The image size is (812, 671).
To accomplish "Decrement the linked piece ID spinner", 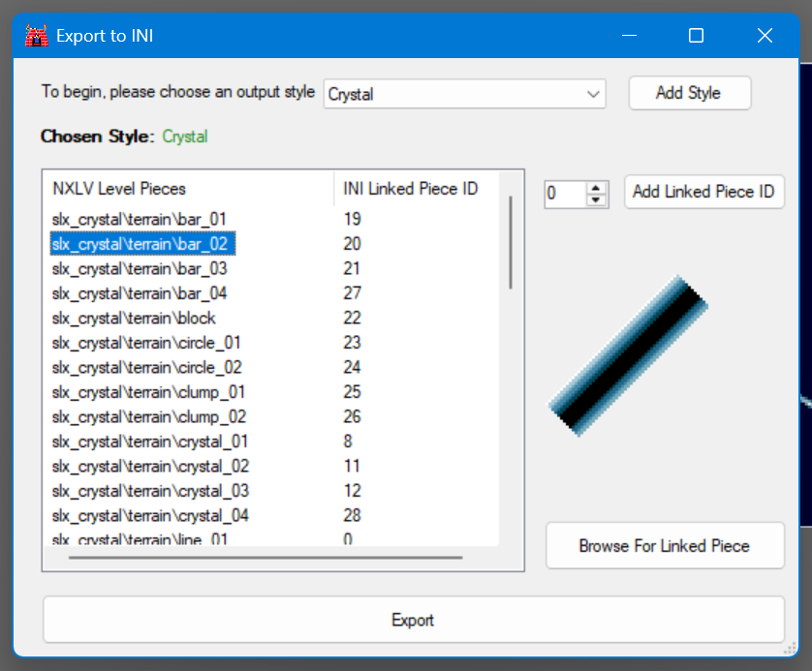I will pyautogui.click(x=598, y=199).
